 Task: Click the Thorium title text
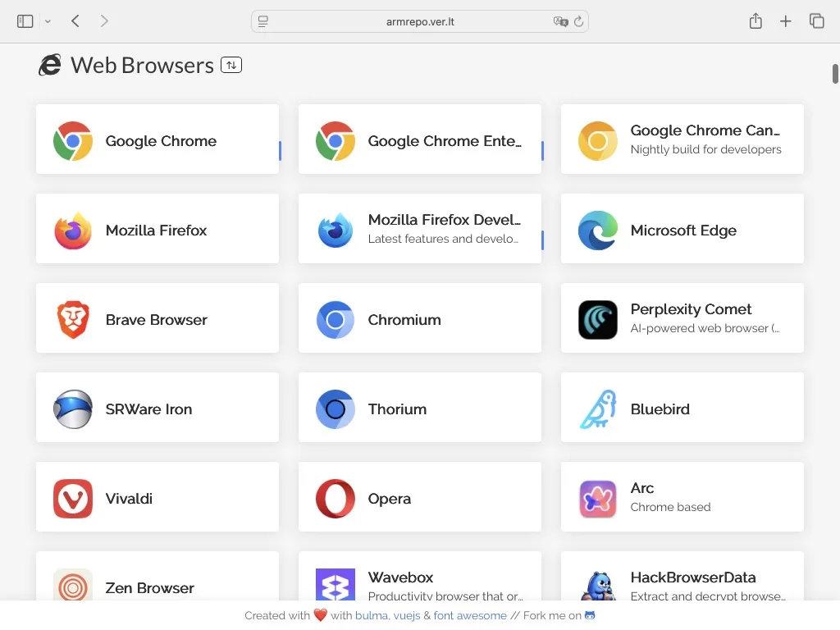coord(397,409)
